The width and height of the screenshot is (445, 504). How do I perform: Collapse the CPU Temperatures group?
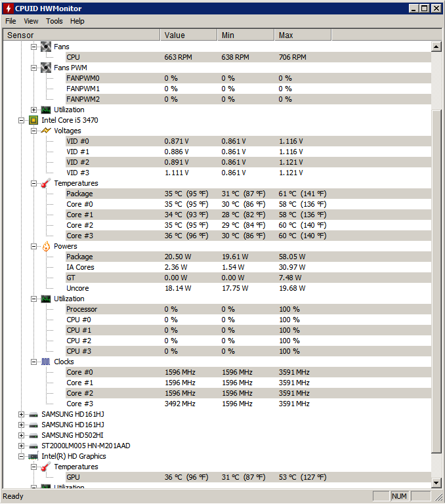[x=33, y=184]
